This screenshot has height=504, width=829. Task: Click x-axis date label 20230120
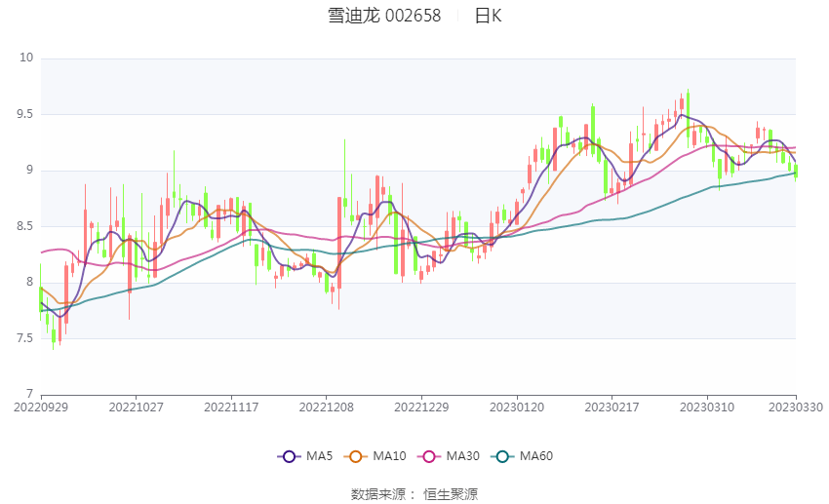517,407
